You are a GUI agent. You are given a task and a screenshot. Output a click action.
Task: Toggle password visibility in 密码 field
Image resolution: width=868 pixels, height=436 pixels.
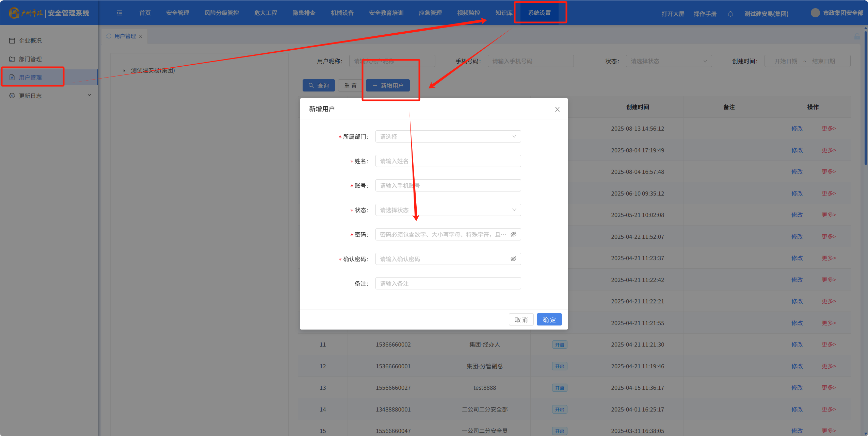(x=513, y=234)
